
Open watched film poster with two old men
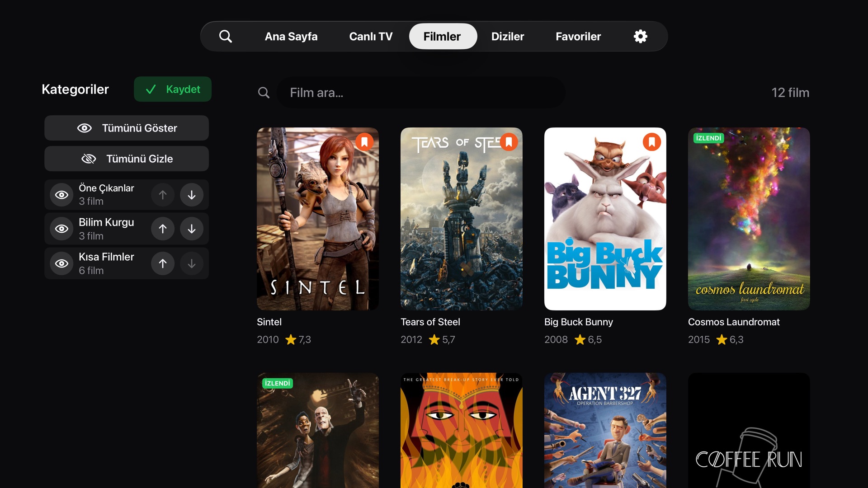point(318,430)
